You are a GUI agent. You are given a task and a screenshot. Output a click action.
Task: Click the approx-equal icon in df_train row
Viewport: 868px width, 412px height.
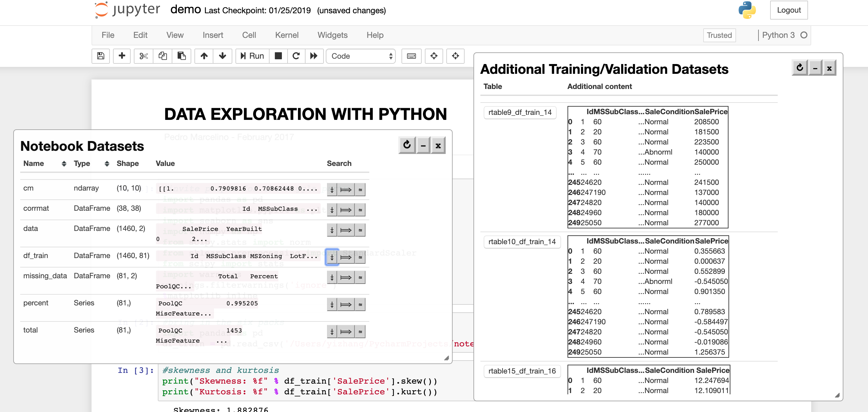pyautogui.click(x=360, y=257)
